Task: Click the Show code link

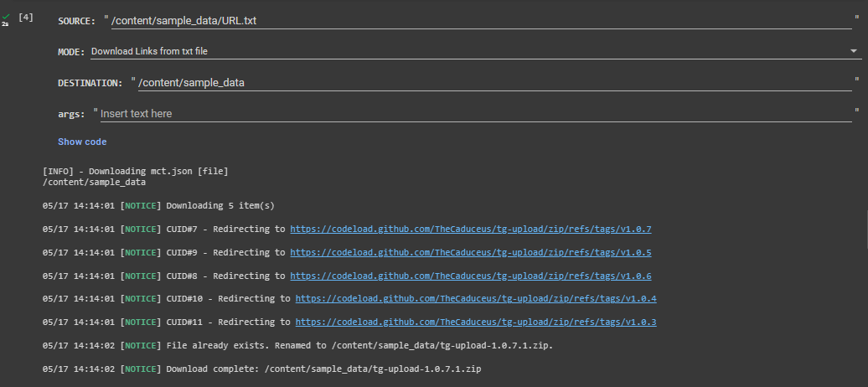Action: (x=82, y=142)
